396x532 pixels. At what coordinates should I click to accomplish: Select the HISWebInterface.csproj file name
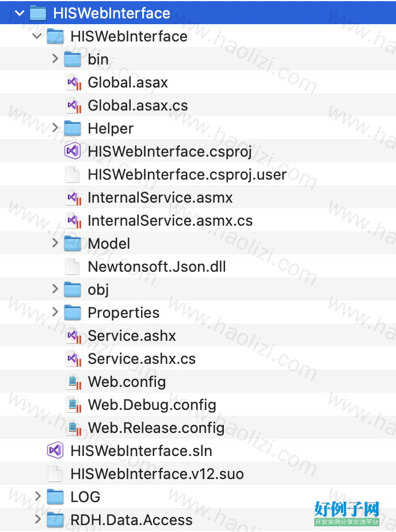[170, 151]
